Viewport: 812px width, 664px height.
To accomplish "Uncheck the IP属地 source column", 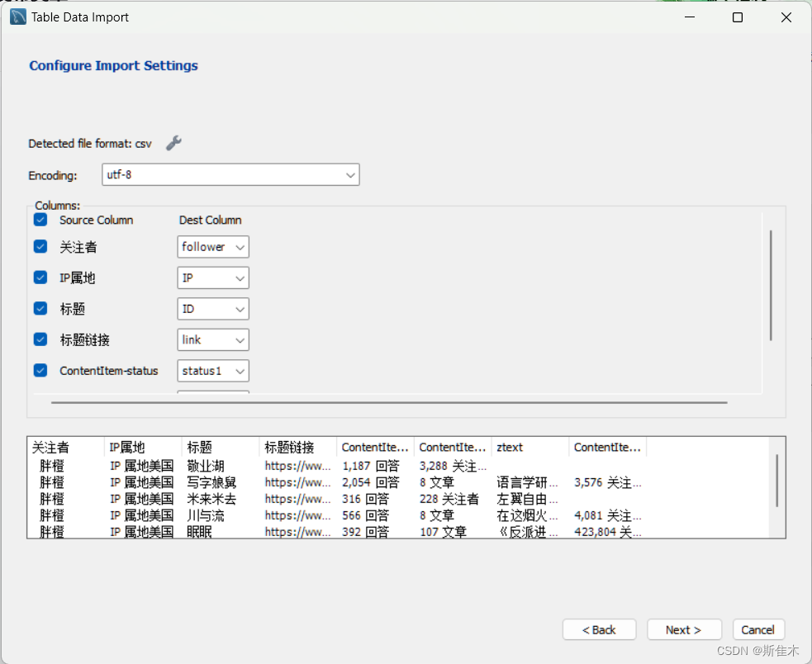I will pos(40,277).
